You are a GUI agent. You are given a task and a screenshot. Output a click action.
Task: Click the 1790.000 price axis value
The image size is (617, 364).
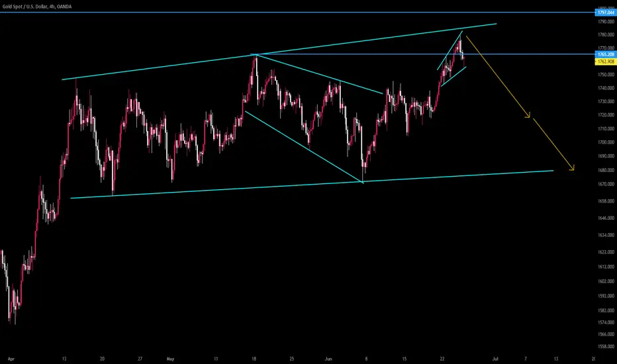[606, 22]
